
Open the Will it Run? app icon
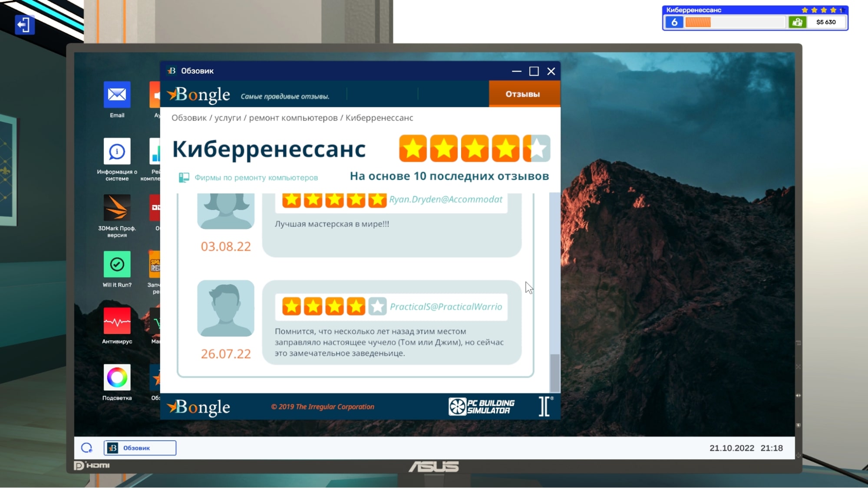117,264
